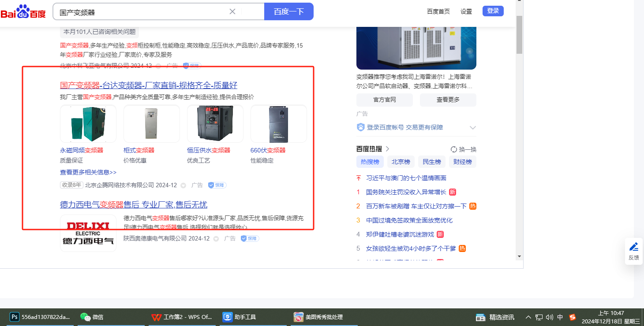644x326 pixels.
Task: Open 精选资讯 in the taskbar
Action: point(495,317)
